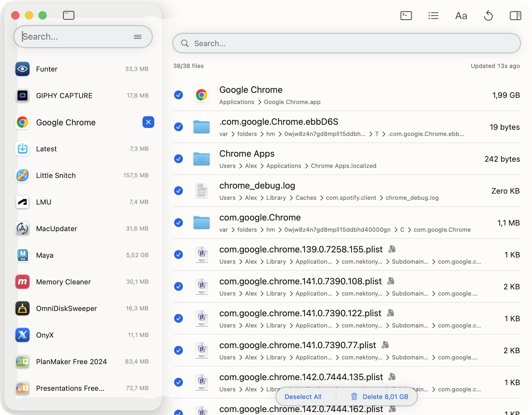Click the Maya app icon
The height and width of the screenshot is (415, 532).
pos(22,255)
